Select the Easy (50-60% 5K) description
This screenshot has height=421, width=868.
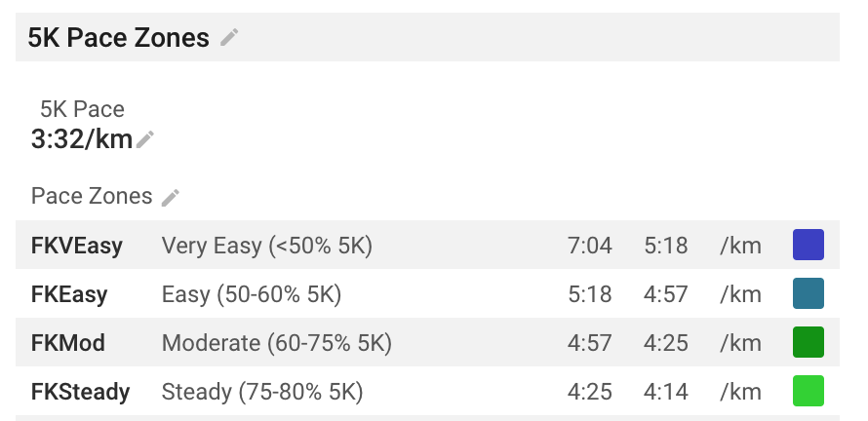pos(252,294)
